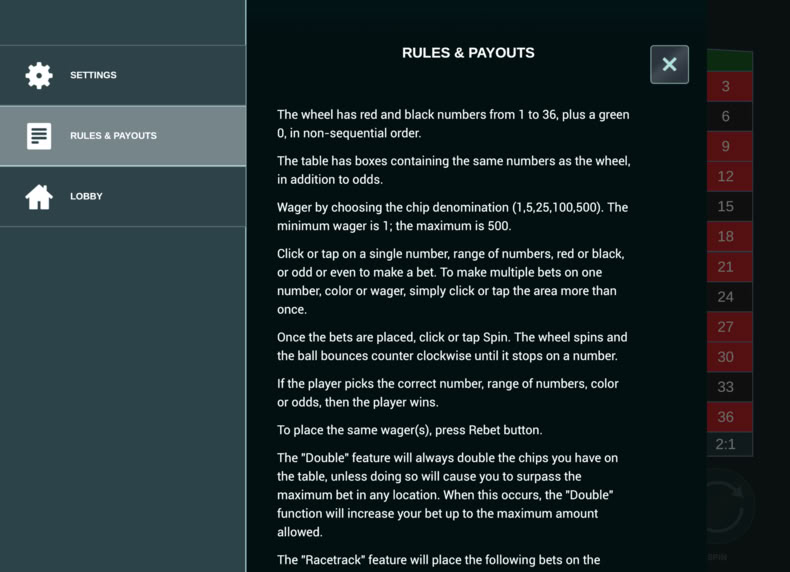Bet on black number 15
The image size is (790, 572).
click(730, 206)
